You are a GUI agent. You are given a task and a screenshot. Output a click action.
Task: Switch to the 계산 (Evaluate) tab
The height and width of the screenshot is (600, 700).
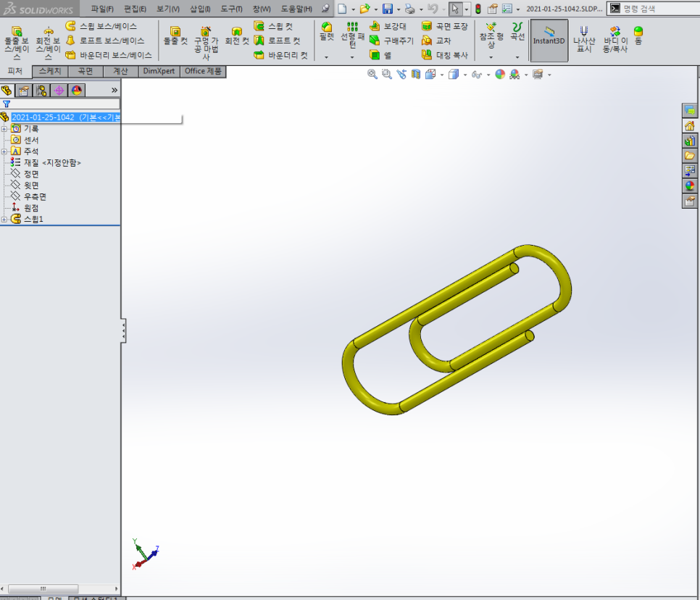tap(120, 72)
